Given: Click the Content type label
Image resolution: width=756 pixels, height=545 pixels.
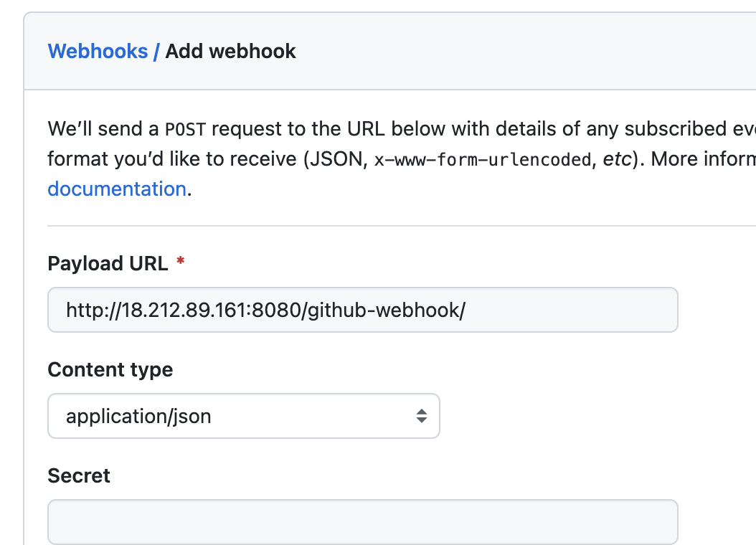Looking at the screenshot, I should click(x=110, y=370).
